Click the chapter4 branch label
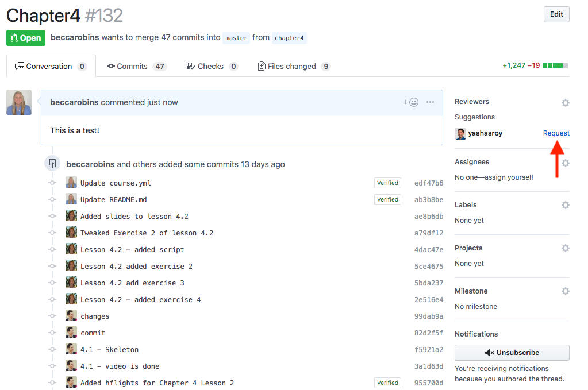Viewport: 588px width, 390px height. (289, 38)
